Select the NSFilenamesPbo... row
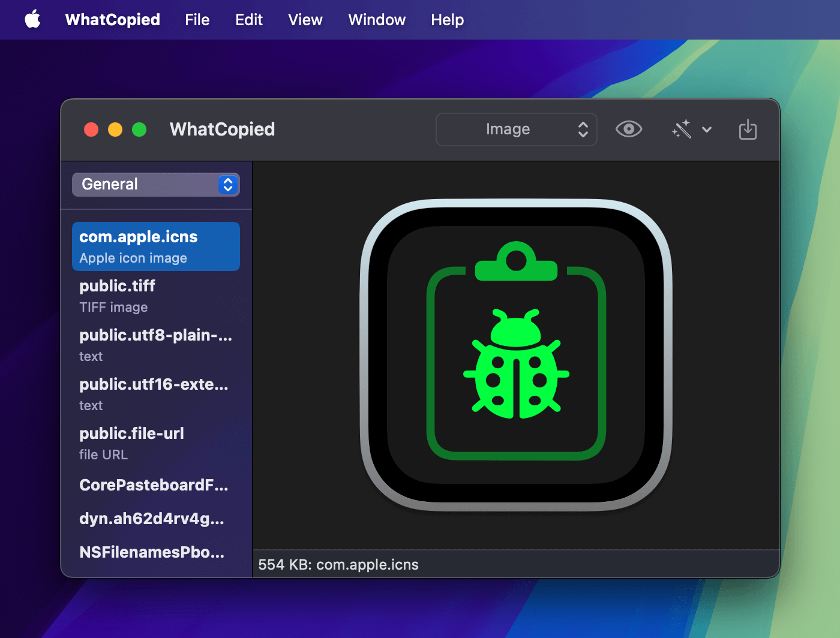The image size is (840, 638). click(x=156, y=552)
